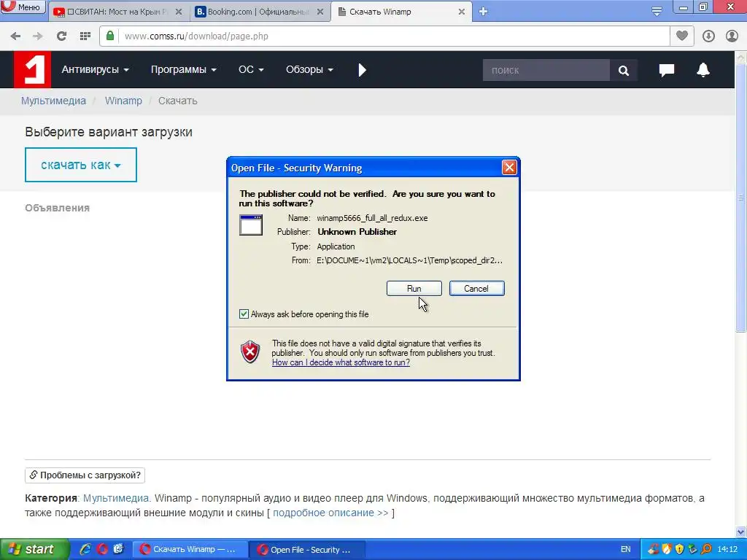Expand the скачать как dropdown button
Image resolution: width=747 pixels, height=560 pixels.
tap(81, 165)
